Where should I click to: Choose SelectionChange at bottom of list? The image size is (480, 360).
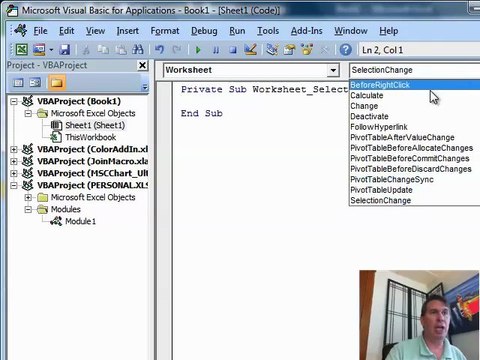coord(414,200)
